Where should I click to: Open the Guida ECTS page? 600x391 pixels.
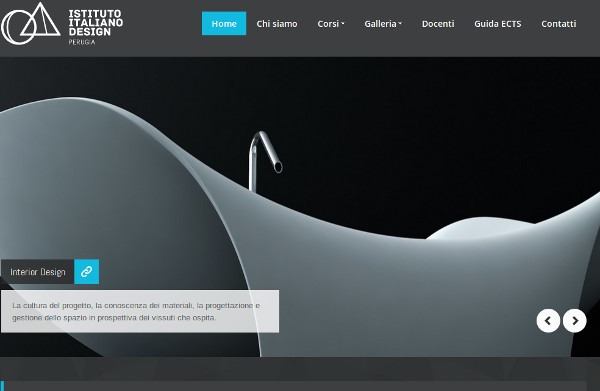click(x=498, y=24)
